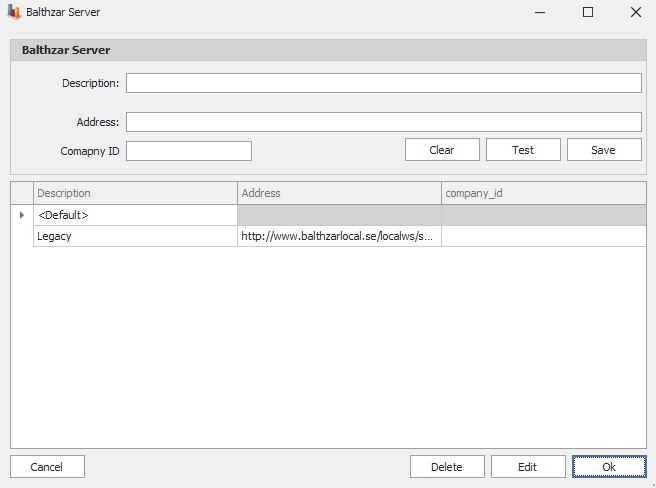Sort by the Description column header
Viewport: 656px width, 488px height.
[135, 193]
